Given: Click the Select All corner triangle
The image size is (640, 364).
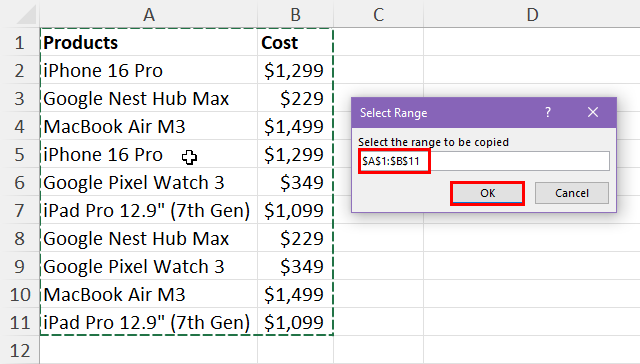Looking at the screenshot, I should coord(27,15).
